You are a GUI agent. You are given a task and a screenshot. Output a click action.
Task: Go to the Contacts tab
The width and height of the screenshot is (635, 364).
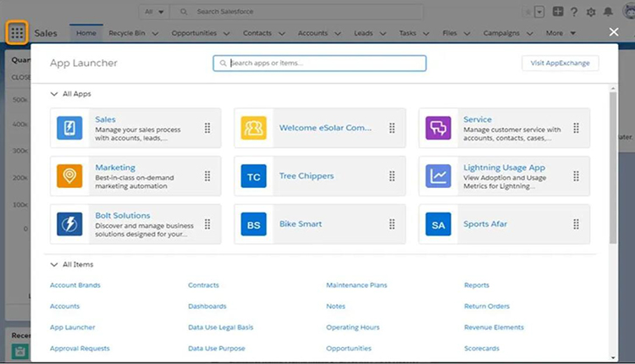(x=257, y=33)
